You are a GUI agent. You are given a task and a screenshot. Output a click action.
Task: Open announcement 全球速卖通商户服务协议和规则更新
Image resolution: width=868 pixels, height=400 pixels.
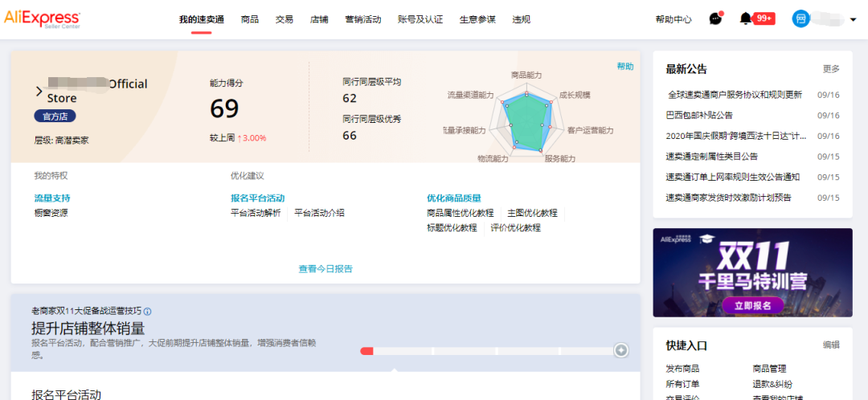(x=735, y=95)
